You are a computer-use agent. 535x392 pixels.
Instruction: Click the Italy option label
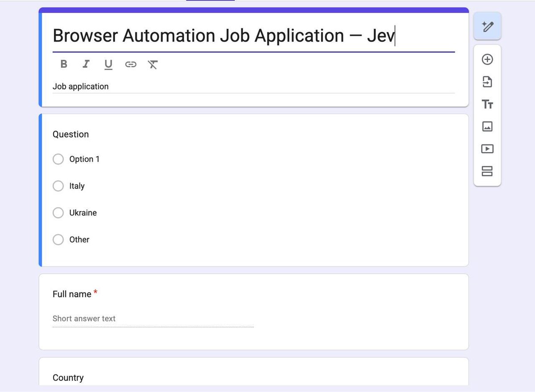[77, 186]
